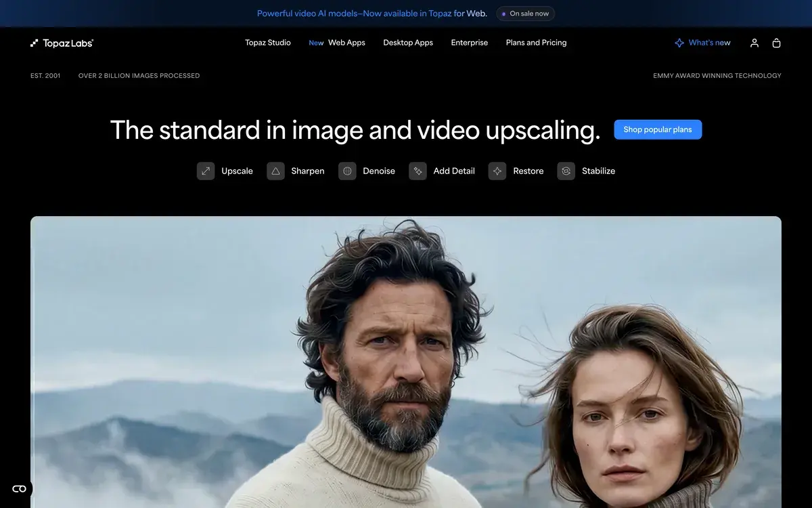Click the 'EST. 2001' text
812x508 pixels.
coord(45,76)
